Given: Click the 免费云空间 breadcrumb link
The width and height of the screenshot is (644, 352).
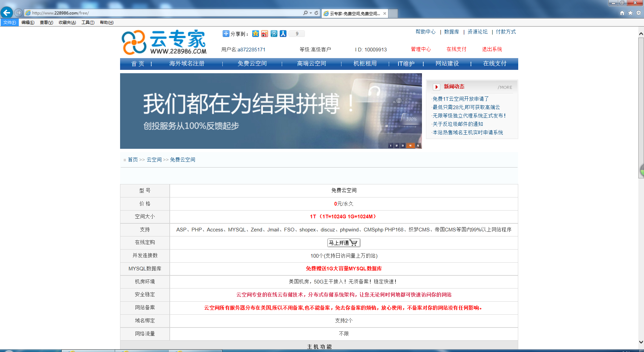Looking at the screenshot, I should point(182,160).
